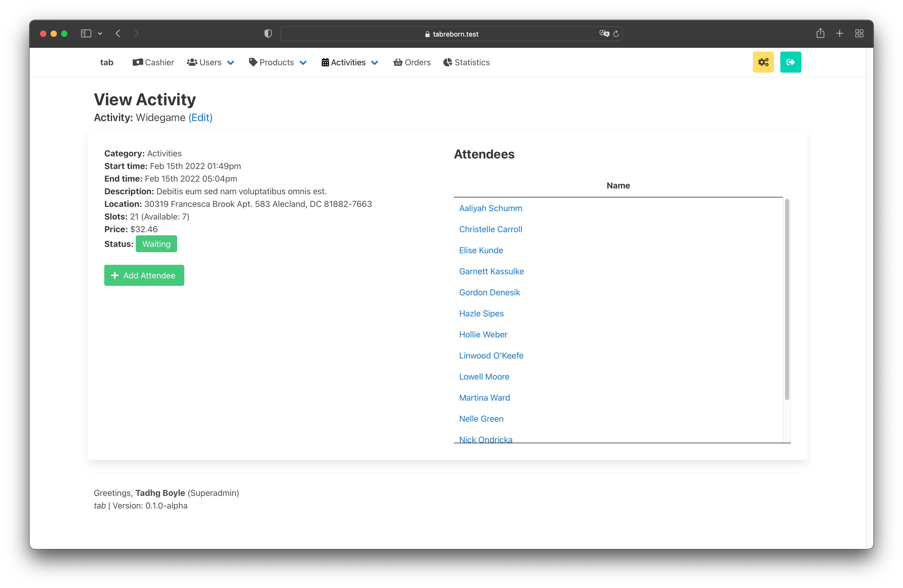The height and width of the screenshot is (588, 903).
Task: Click the Safari share icon
Action: 820,34
